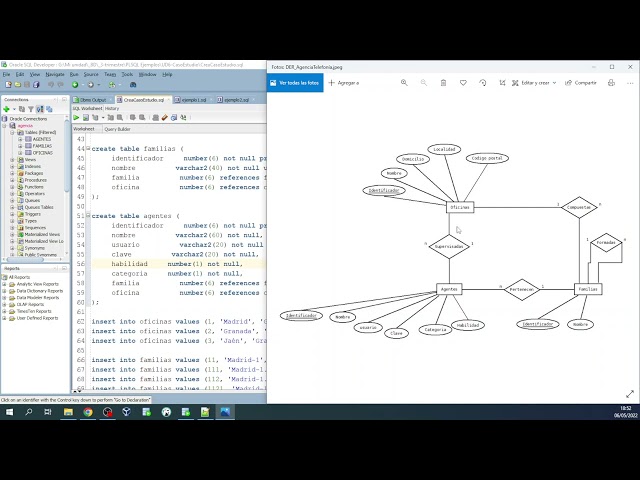This screenshot has height=480, width=640.
Task: Open the Source menu
Action: click(x=91, y=74)
